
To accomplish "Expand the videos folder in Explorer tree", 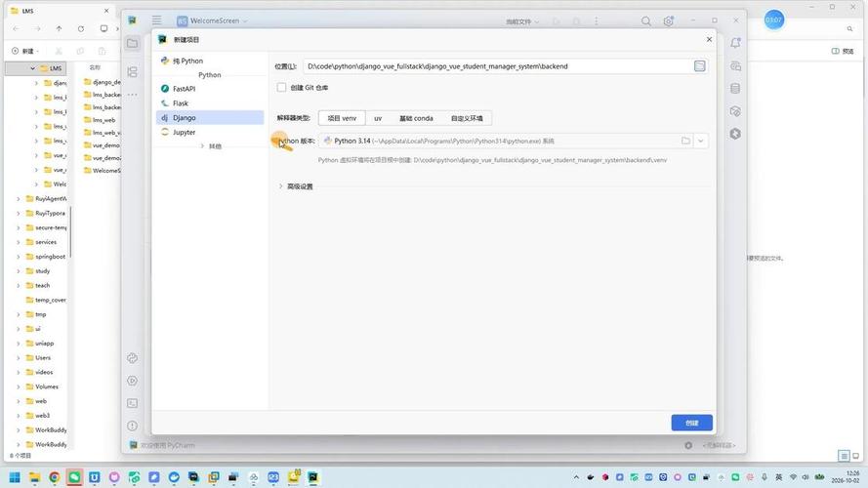I will (x=19, y=373).
